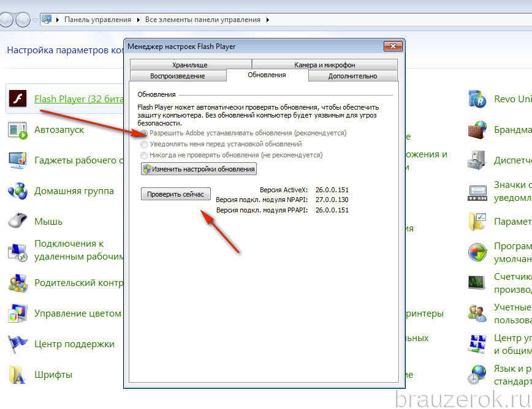Click 'Все элементы панели управления' breadcrumb

[203, 20]
